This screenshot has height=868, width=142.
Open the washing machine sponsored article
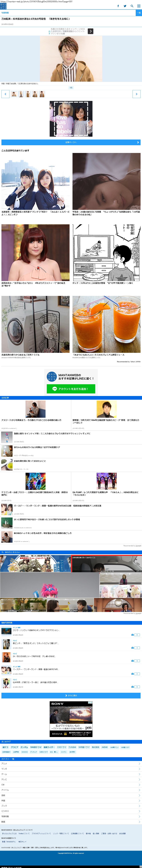coord(35,324)
